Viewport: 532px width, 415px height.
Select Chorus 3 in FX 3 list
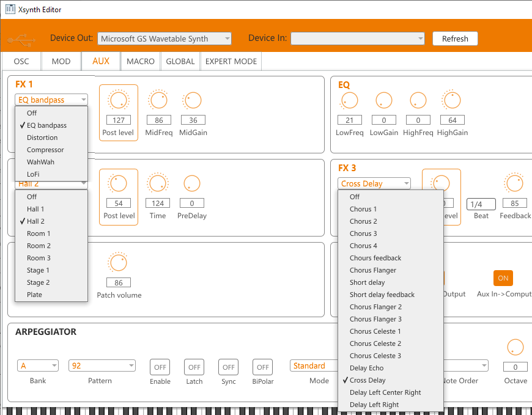click(391, 233)
